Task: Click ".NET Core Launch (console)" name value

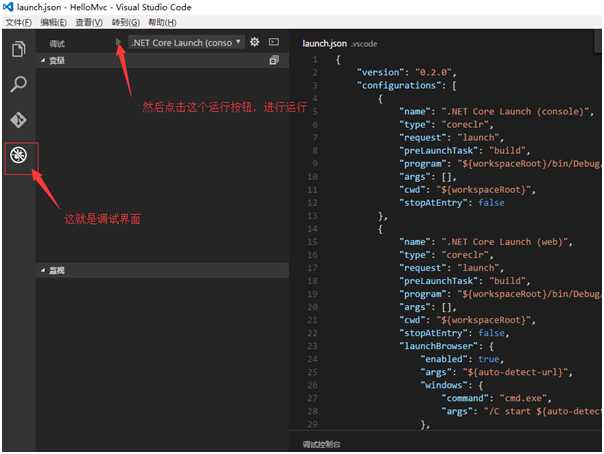Action: pos(515,111)
